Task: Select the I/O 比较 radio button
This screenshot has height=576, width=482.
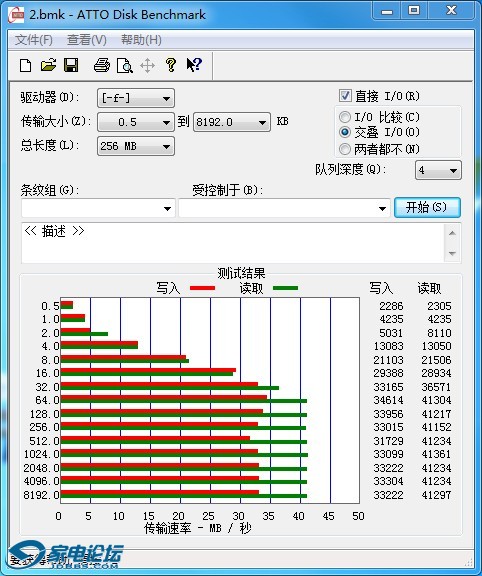Action: point(345,117)
